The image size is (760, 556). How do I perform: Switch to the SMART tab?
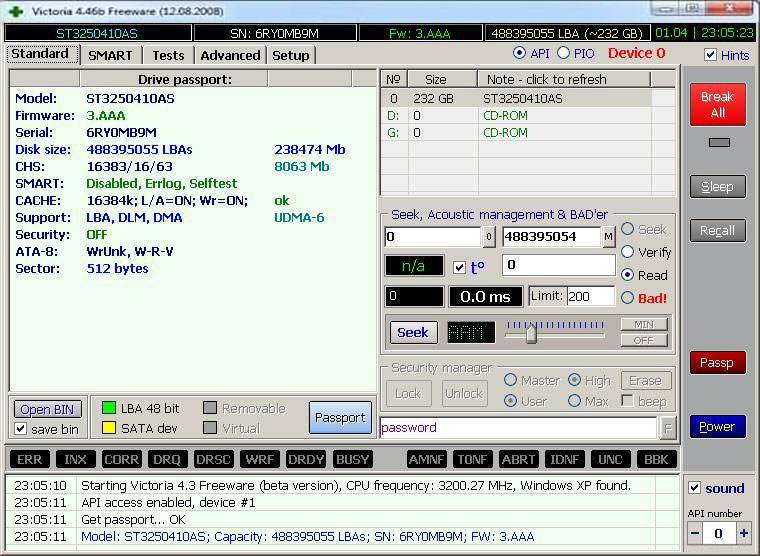coord(110,55)
